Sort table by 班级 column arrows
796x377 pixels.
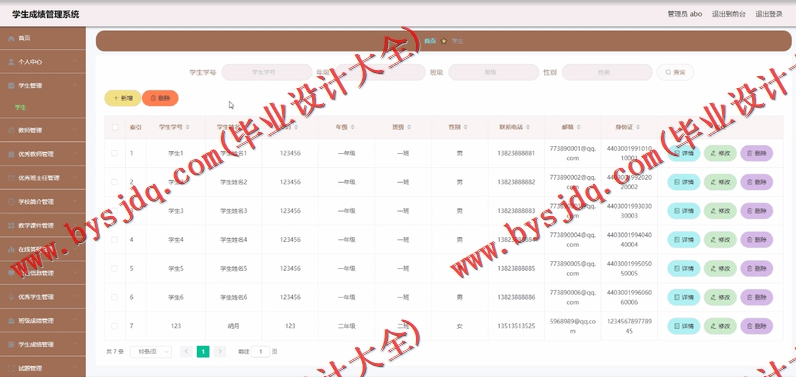(409, 127)
